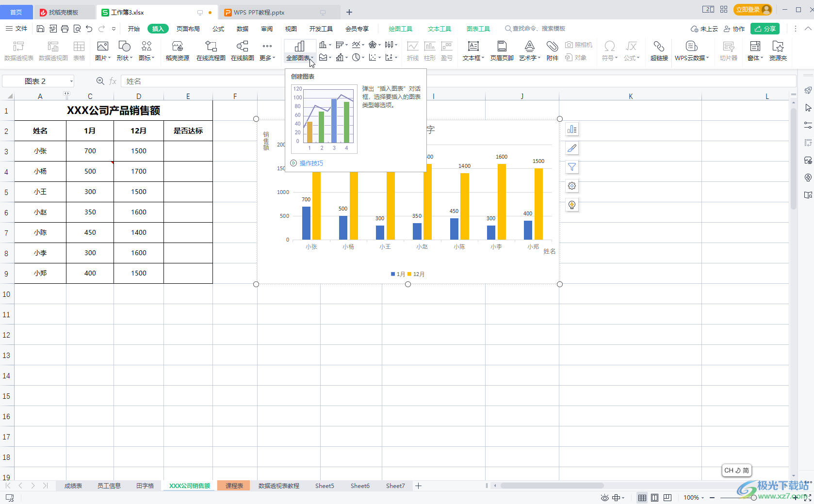The width and height of the screenshot is (814, 504).
Task: Open the name box dropdown arrow
Action: 71,81
